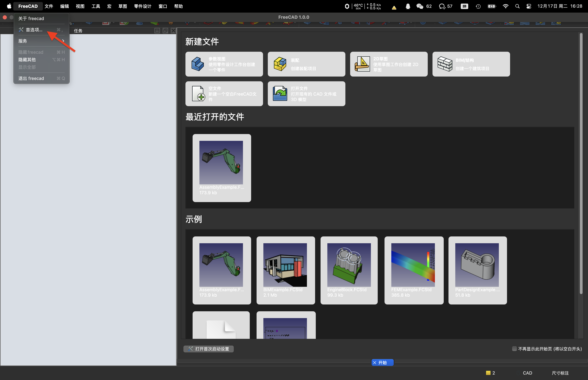Viewport: 588px width, 380px height.
Task: Click the QQ bell icon in the menu bar
Action: click(408, 6)
